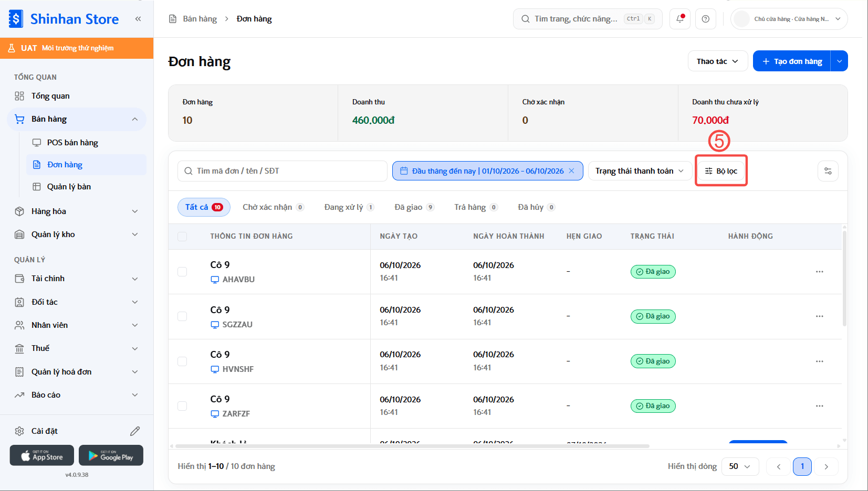Go to the previous page arrow
The height and width of the screenshot is (491, 868).
point(779,466)
